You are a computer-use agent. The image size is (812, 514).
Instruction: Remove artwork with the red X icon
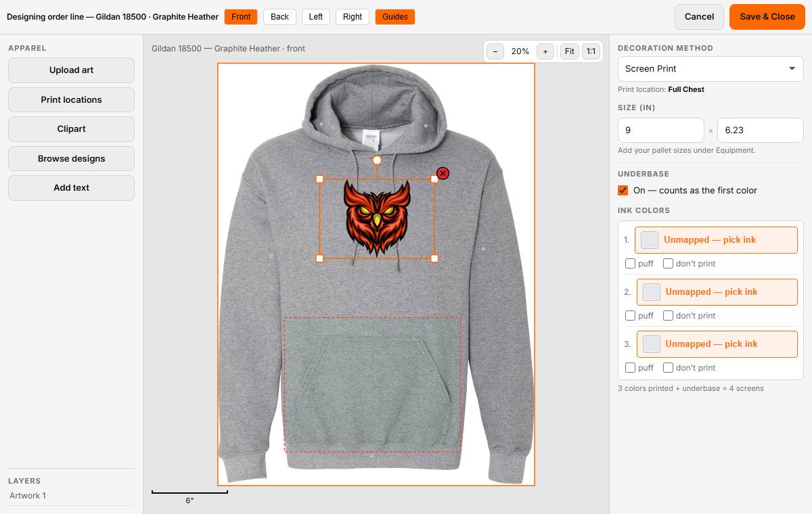tap(443, 174)
